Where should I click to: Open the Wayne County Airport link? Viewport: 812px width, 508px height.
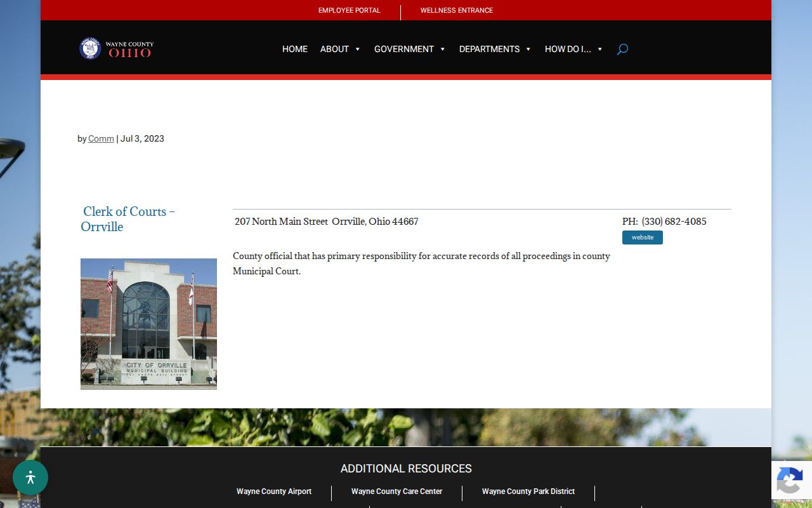(274, 491)
